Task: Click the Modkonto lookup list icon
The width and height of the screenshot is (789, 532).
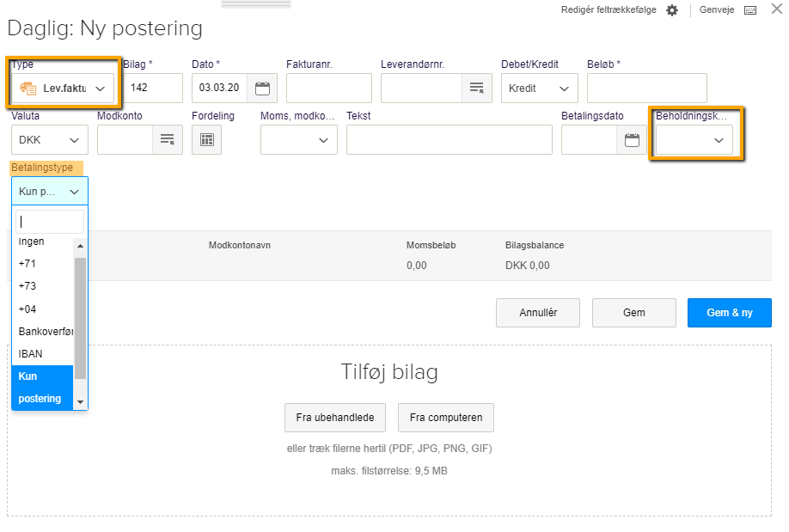Action: point(167,140)
